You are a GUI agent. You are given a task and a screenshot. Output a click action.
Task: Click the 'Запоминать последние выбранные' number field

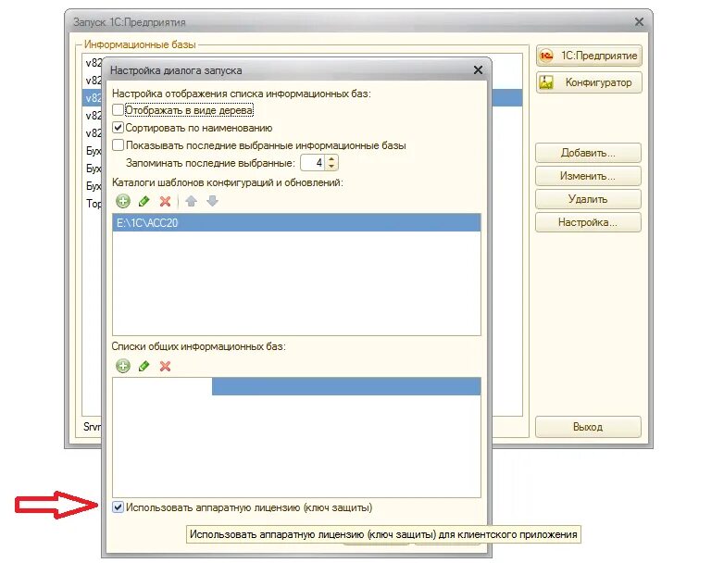[313, 163]
